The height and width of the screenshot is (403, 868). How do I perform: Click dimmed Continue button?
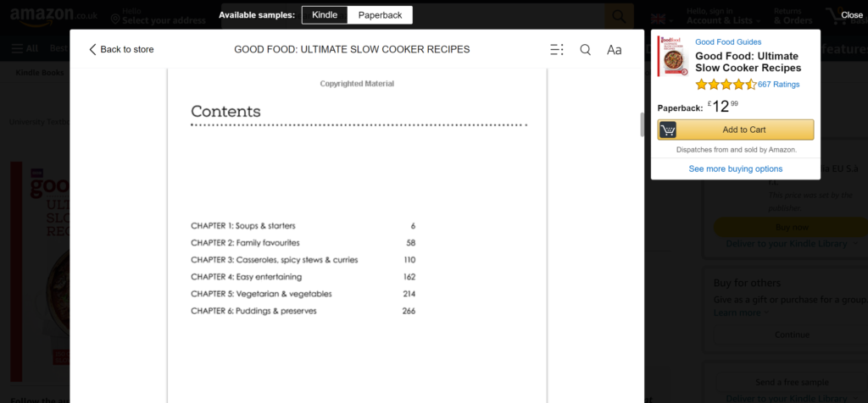tap(792, 334)
